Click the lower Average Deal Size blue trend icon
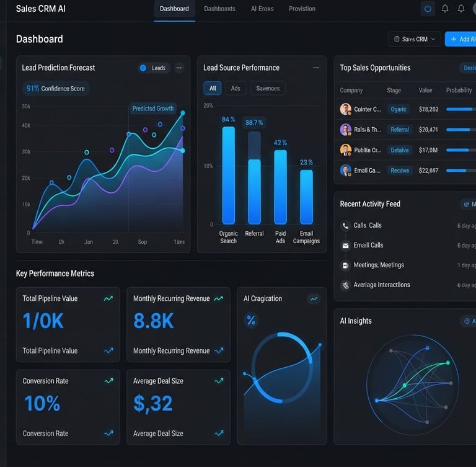This screenshot has height=467, width=476. (x=219, y=434)
